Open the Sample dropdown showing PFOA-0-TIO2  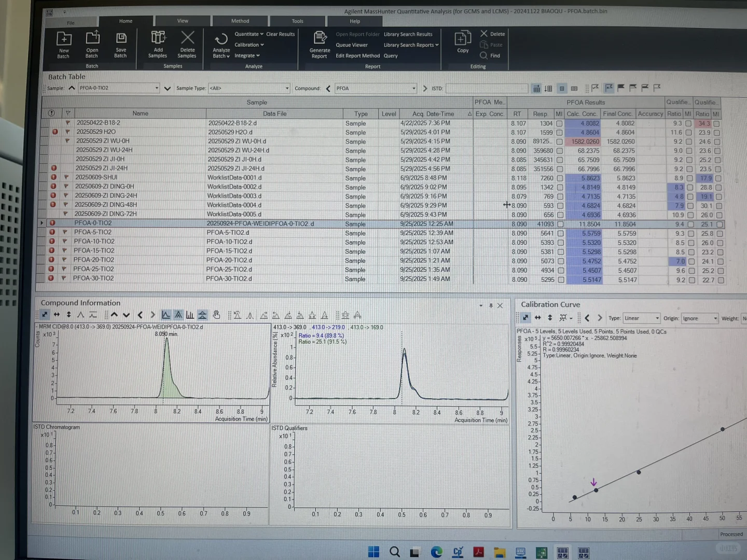coord(157,88)
